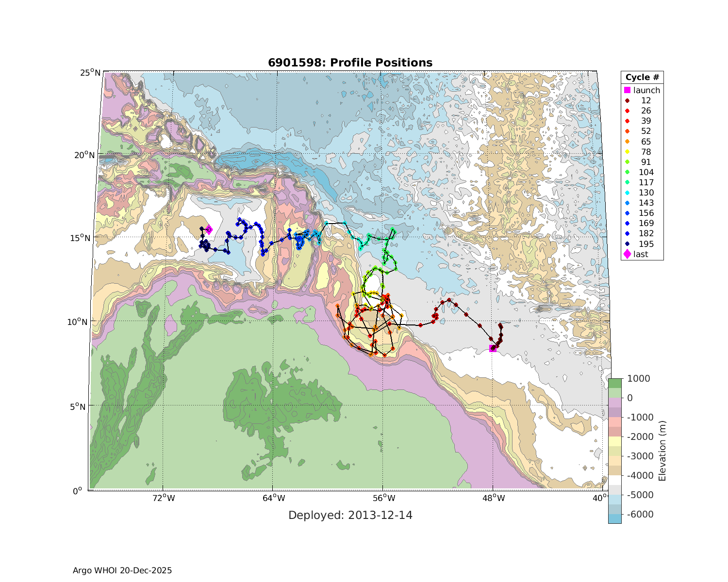
Task: Click the plot title "6901598: Profile Positions"
Action: click(x=350, y=63)
